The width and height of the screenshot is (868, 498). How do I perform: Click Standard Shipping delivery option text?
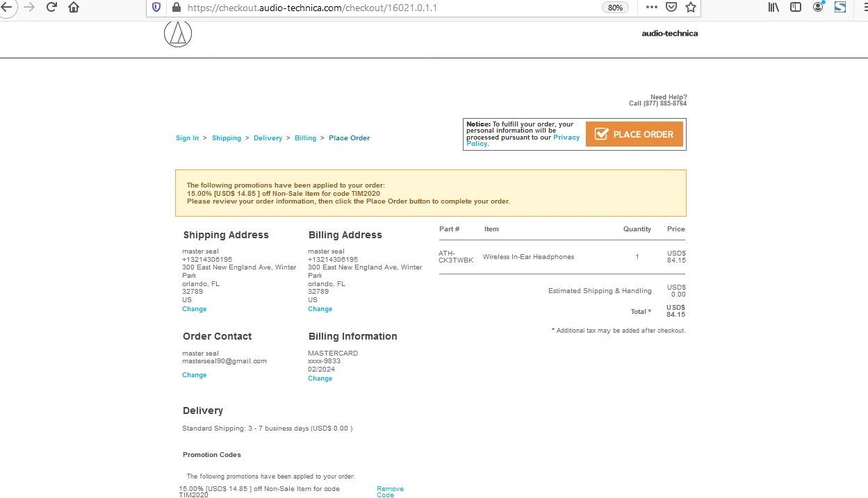tap(267, 429)
